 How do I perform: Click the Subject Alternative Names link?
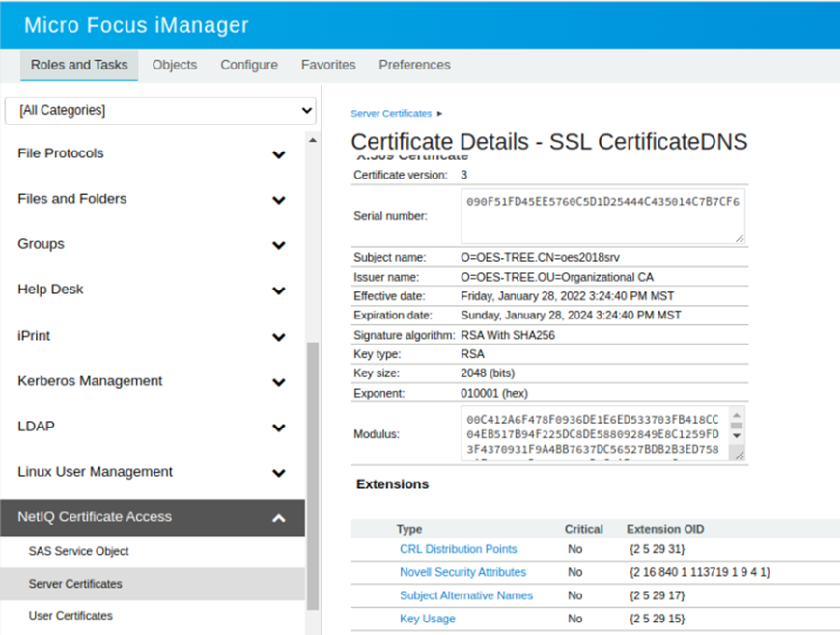pos(465,595)
